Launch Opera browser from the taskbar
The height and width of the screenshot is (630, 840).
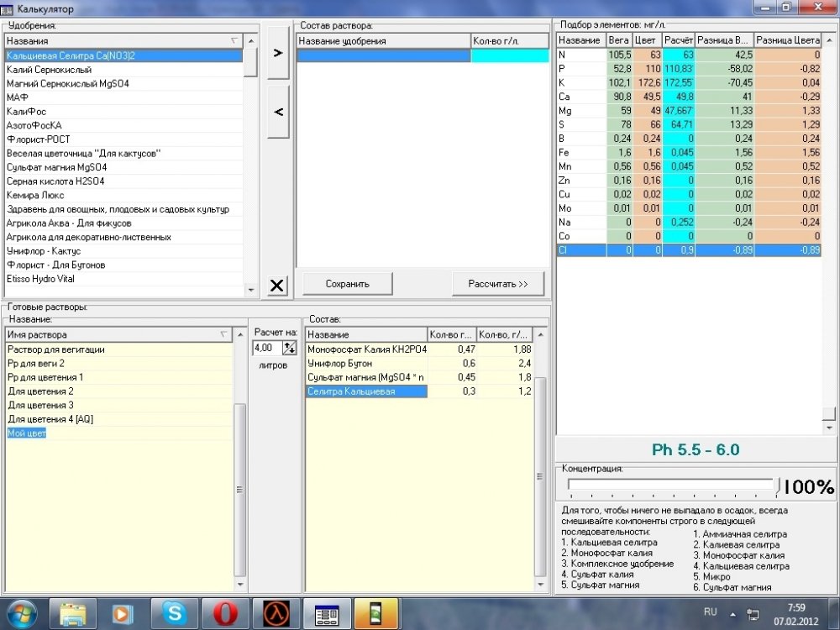[225, 613]
